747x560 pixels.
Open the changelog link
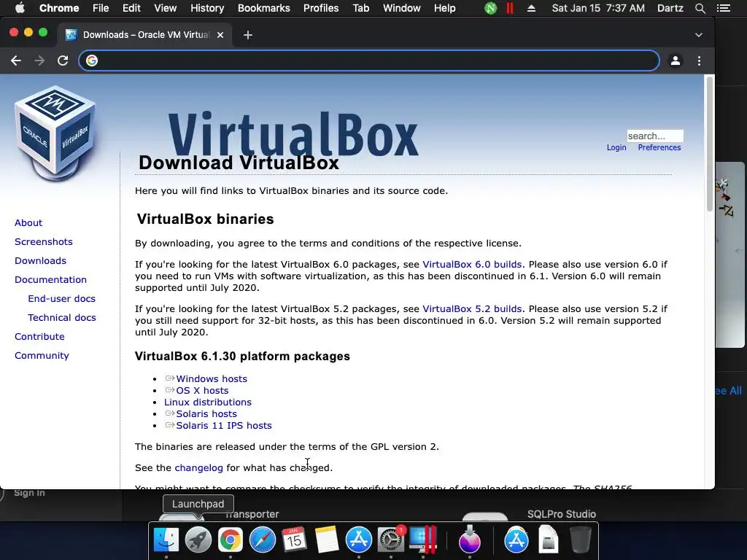[x=198, y=467]
